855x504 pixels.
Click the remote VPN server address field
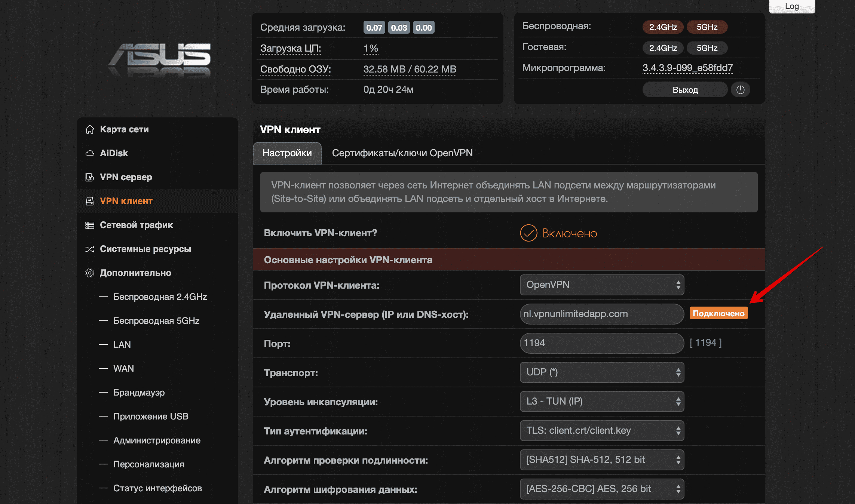click(x=601, y=314)
